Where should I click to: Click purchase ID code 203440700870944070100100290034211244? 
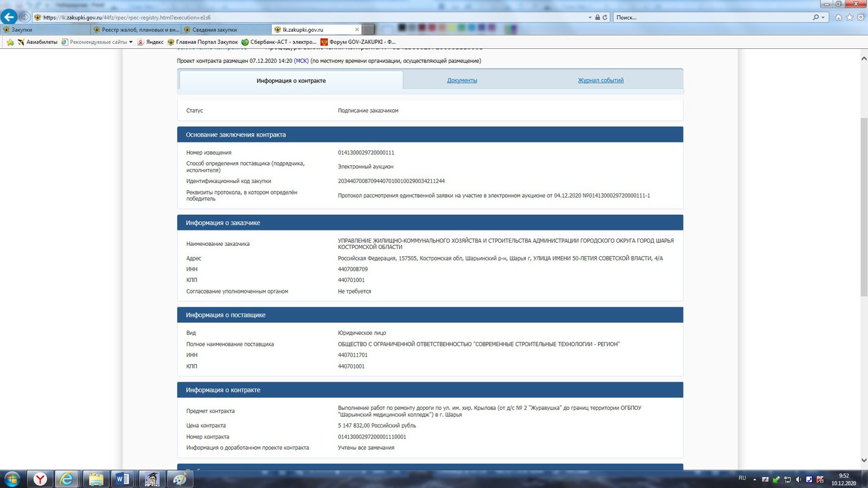[x=391, y=181]
